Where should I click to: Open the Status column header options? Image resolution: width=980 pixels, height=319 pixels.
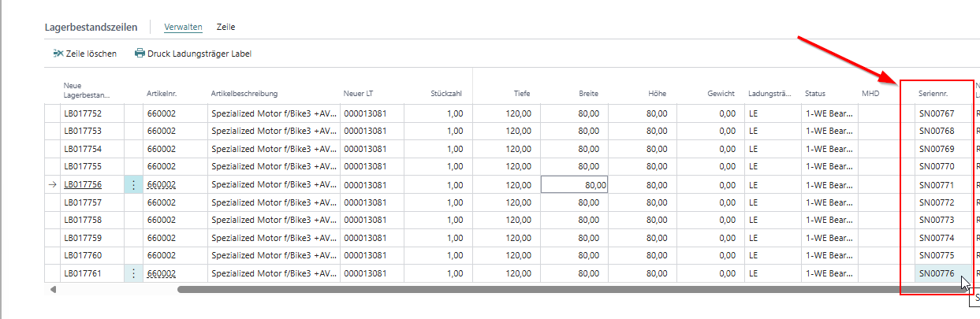[815, 94]
